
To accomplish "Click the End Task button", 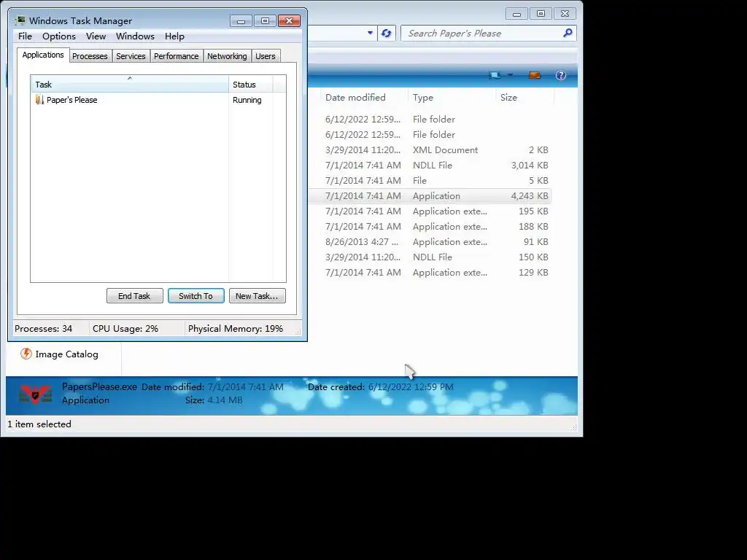I will 134,296.
